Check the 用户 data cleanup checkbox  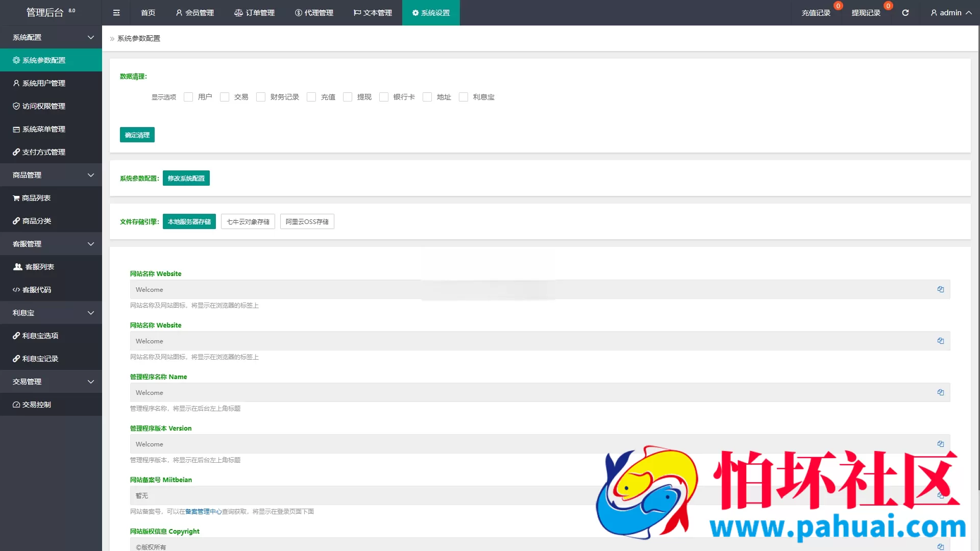(188, 97)
